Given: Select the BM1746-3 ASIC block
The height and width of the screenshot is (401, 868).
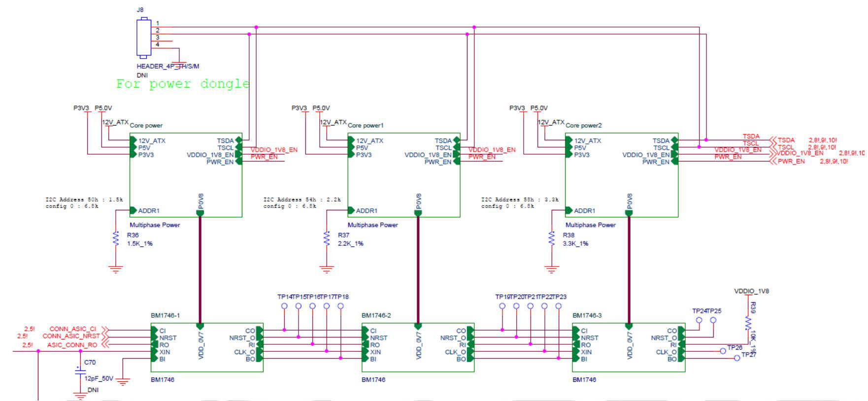Looking at the screenshot, I should (628, 347).
